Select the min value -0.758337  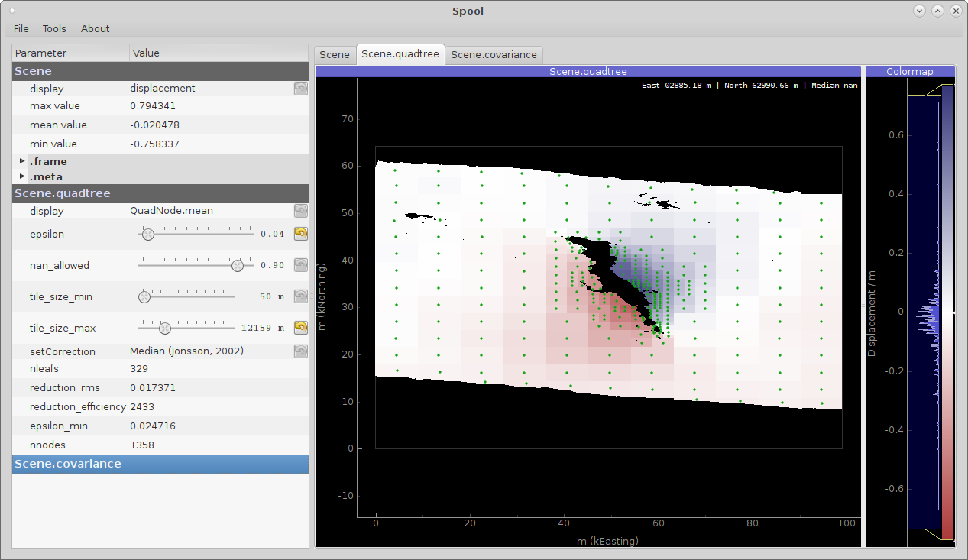(157, 144)
